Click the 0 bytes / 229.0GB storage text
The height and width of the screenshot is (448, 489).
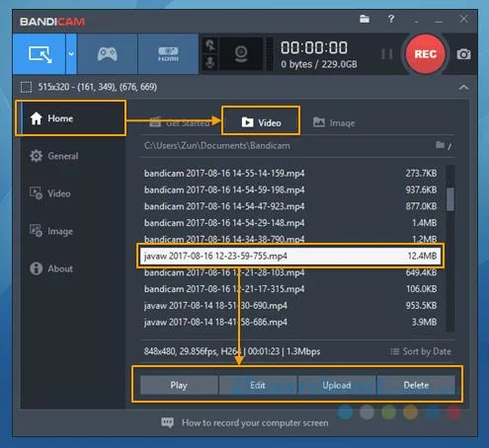[319, 64]
